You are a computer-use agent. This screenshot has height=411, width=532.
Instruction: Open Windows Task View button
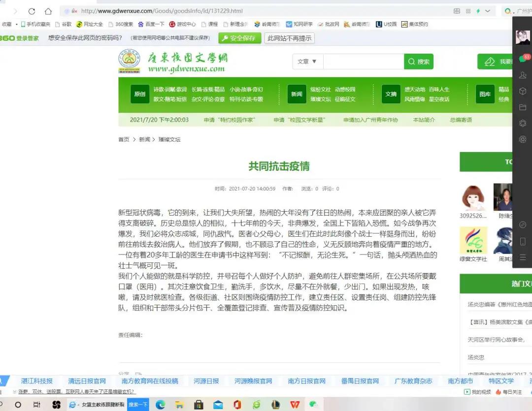[x=37, y=405]
